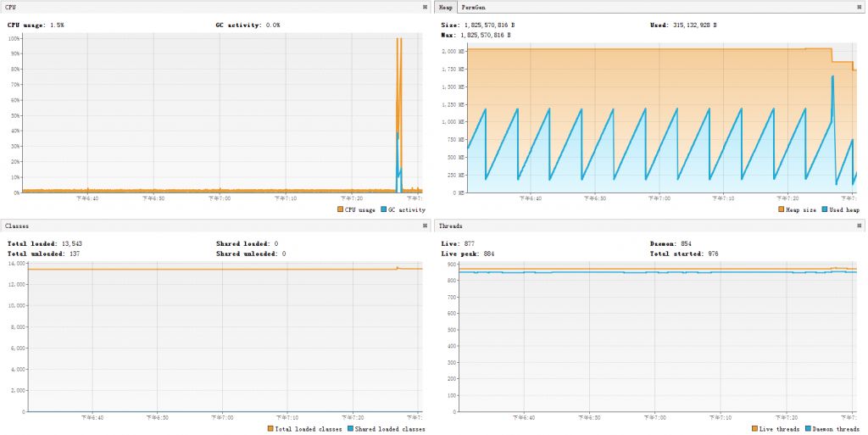The image size is (868, 435).
Task: Click the GC activity blue legend swatch
Action: 384,209
